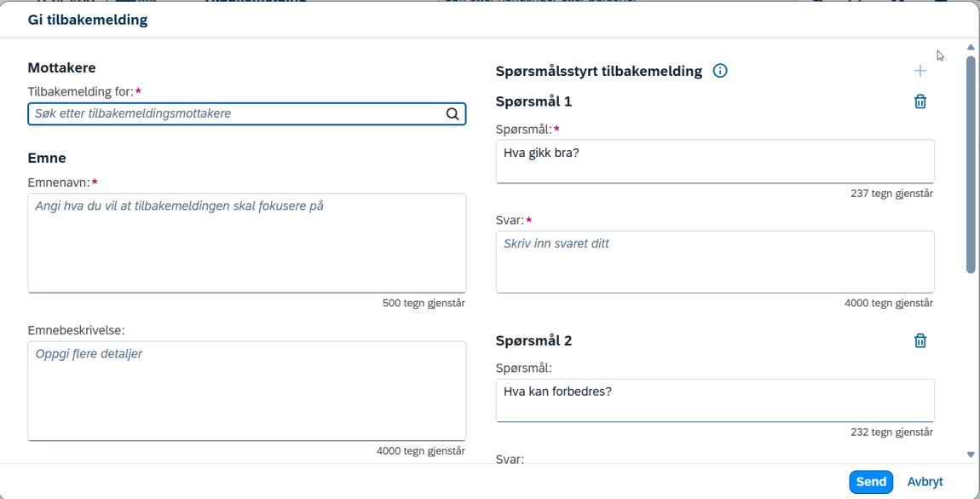Click the scroll down arrow of dialog scrollbar
The image size is (980, 499).
coord(971,455)
